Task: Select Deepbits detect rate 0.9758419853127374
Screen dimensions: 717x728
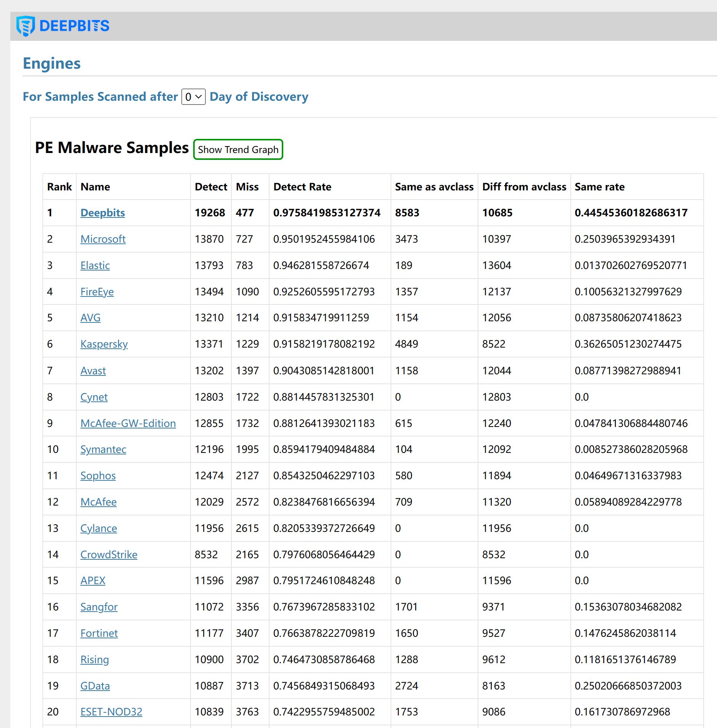Action: point(327,213)
